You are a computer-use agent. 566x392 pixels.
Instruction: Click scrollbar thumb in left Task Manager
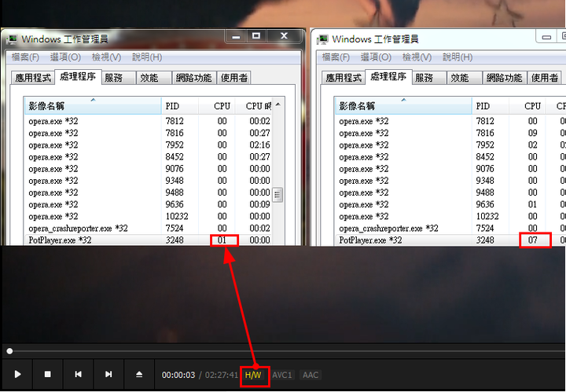(277, 195)
